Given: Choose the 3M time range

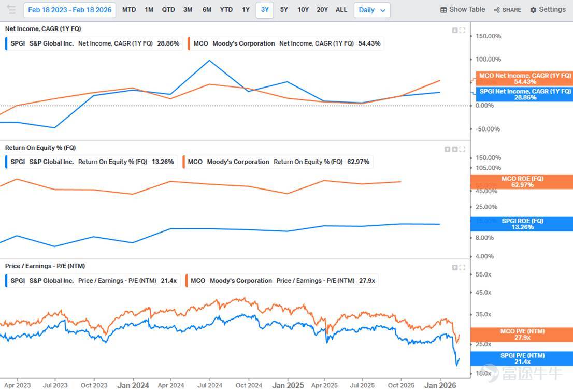Looking at the screenshot, I should click(x=188, y=10).
